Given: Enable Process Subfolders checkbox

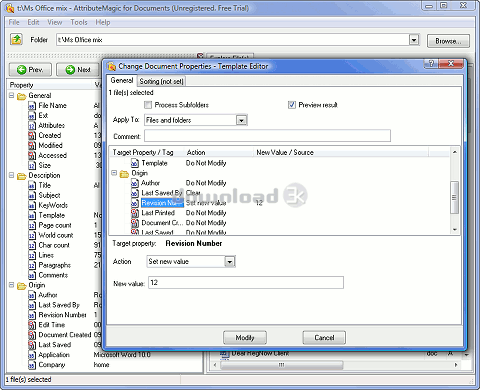Looking at the screenshot, I should tap(148, 105).
